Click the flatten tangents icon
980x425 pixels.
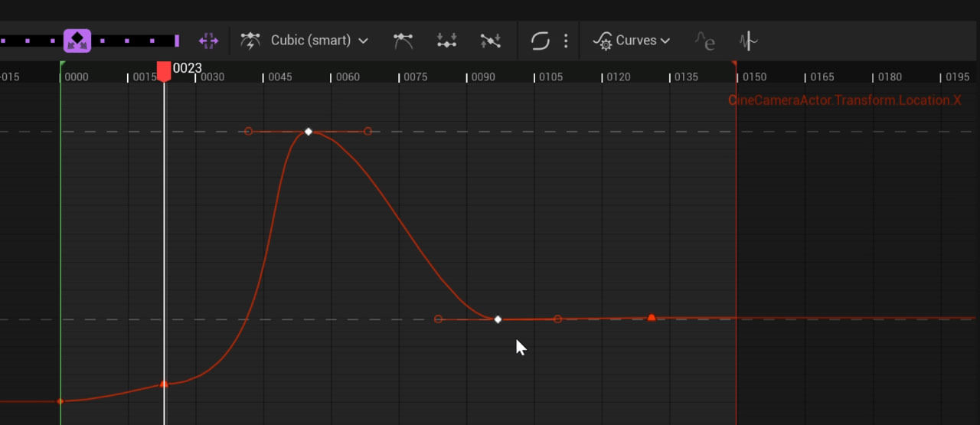[446, 41]
